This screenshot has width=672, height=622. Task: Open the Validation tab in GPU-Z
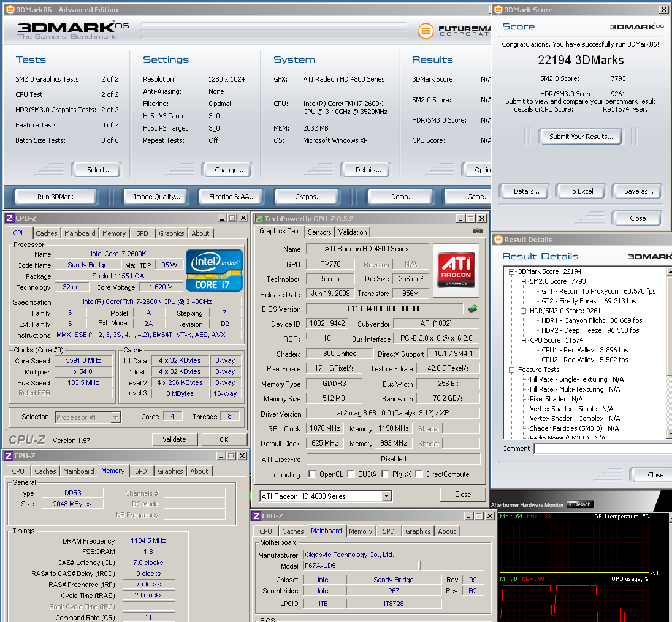pos(353,232)
